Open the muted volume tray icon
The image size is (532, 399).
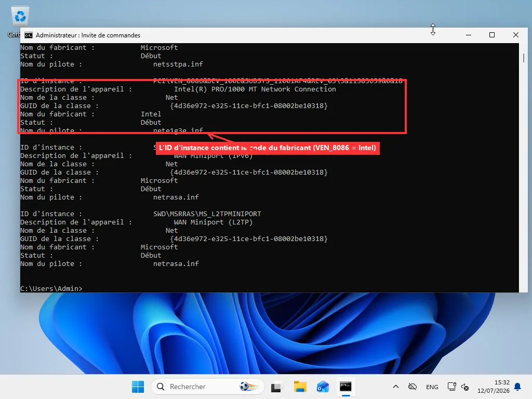pyautogui.click(x=465, y=387)
